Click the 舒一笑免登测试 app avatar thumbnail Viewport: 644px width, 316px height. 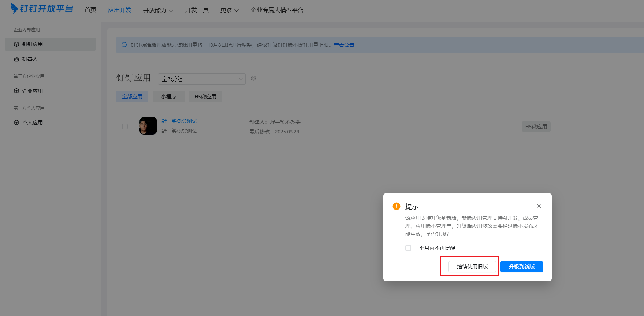click(x=148, y=126)
